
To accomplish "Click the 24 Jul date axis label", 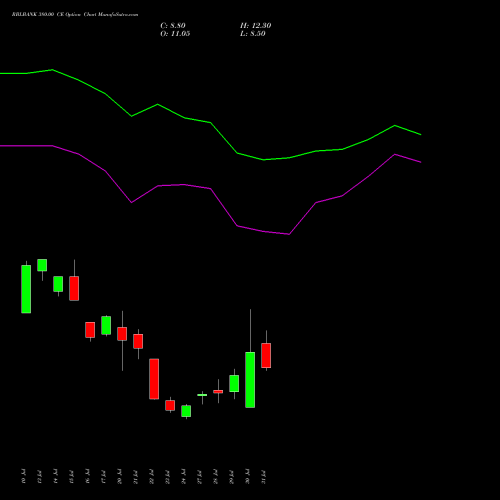I will [183, 476].
